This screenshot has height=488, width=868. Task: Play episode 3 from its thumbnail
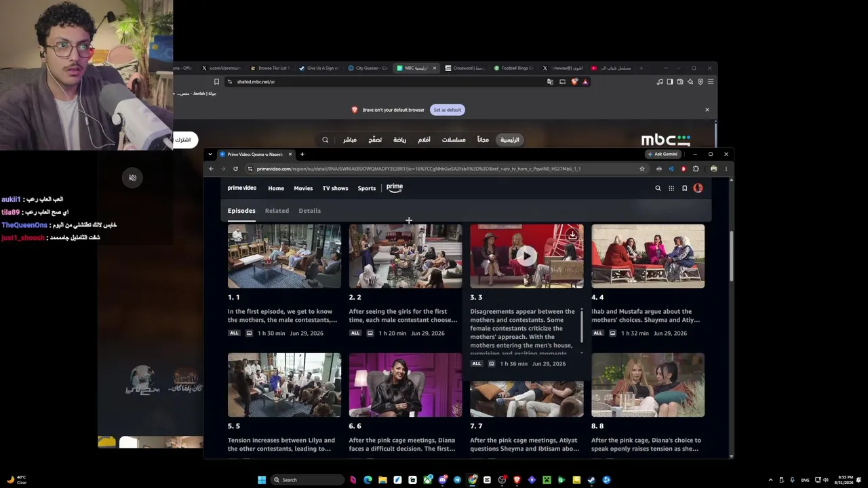[x=527, y=256]
